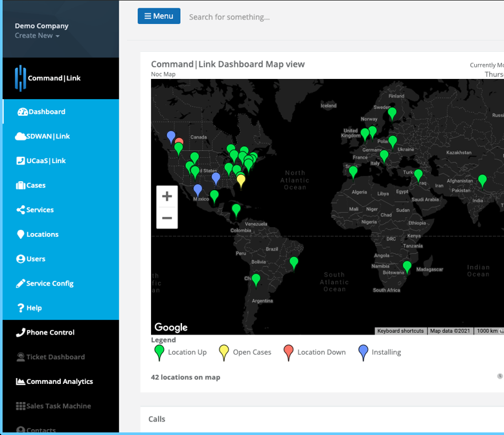Click the 42 locations on map text

pyautogui.click(x=185, y=377)
